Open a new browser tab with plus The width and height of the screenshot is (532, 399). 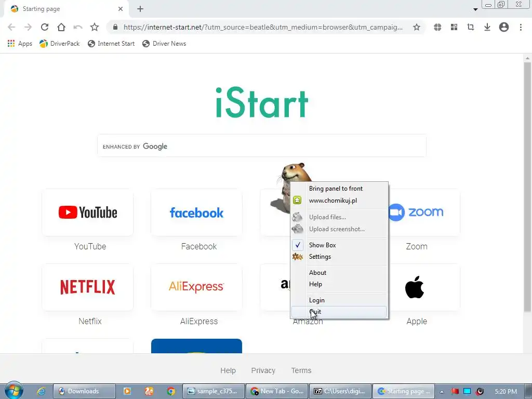(140, 9)
